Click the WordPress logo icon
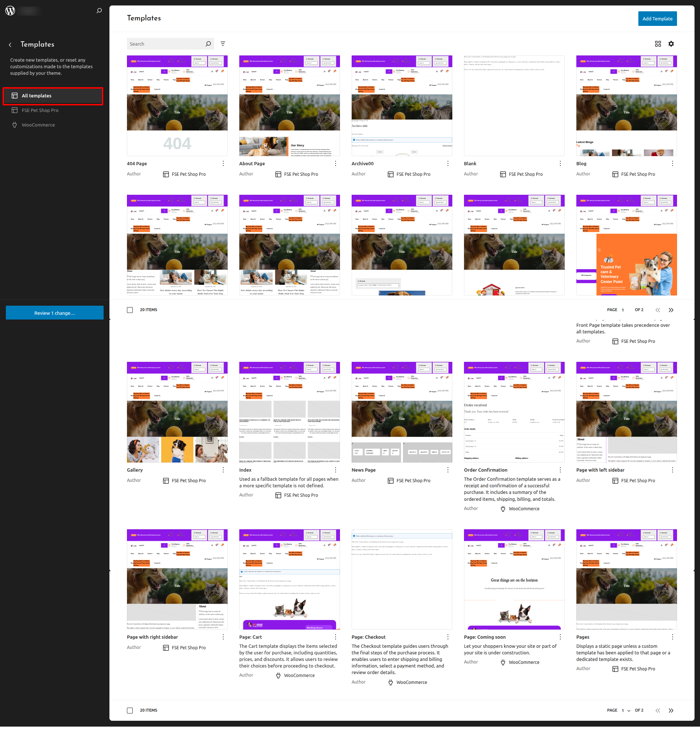Screen dimensions: 700x739 pos(11,11)
